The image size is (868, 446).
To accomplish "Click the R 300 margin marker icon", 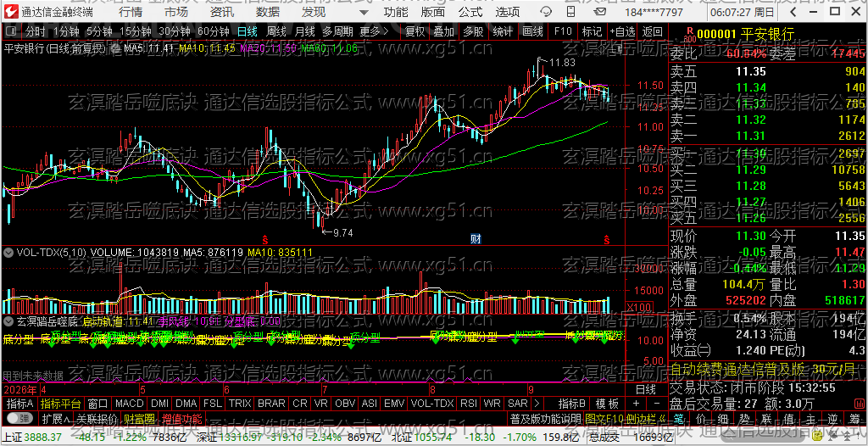I will click(688, 35).
